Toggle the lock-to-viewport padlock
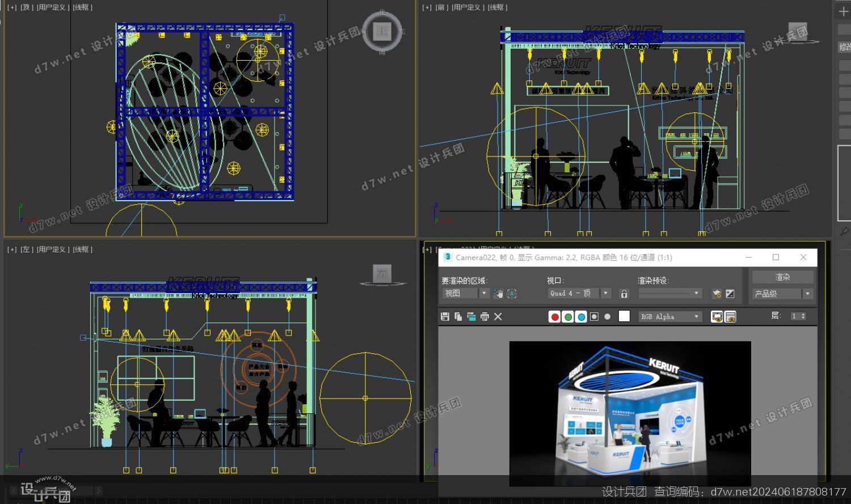Viewport: 851px width, 504px height. 624,293
